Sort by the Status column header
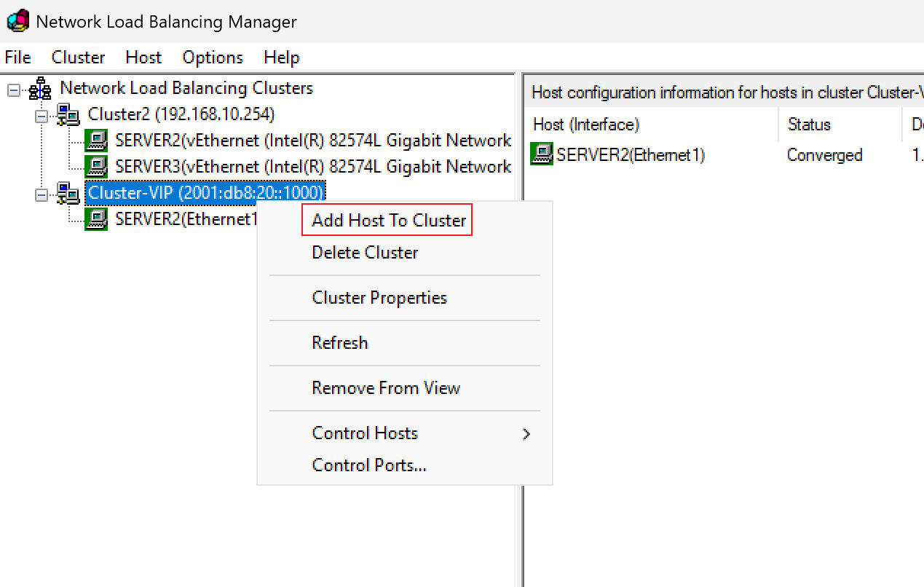This screenshot has height=587, width=924. tap(840, 125)
